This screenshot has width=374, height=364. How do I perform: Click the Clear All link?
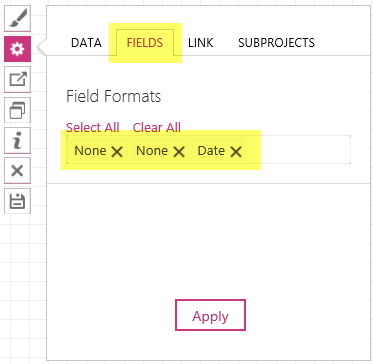point(157,127)
